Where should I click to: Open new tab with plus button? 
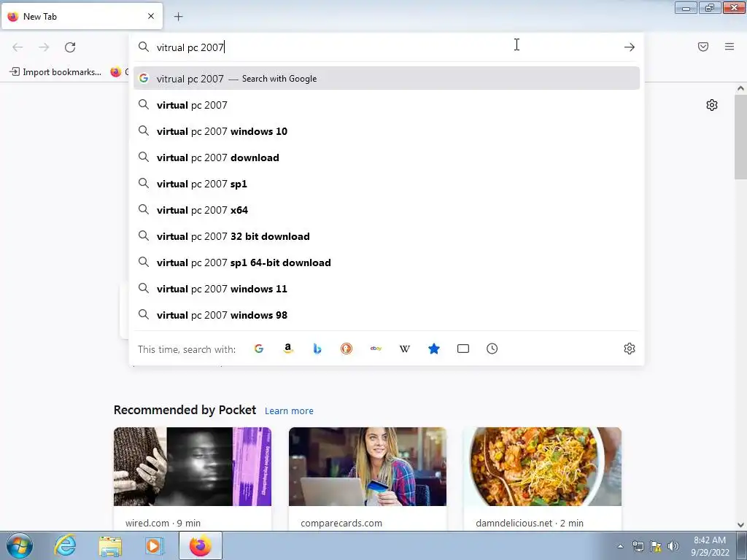click(178, 17)
